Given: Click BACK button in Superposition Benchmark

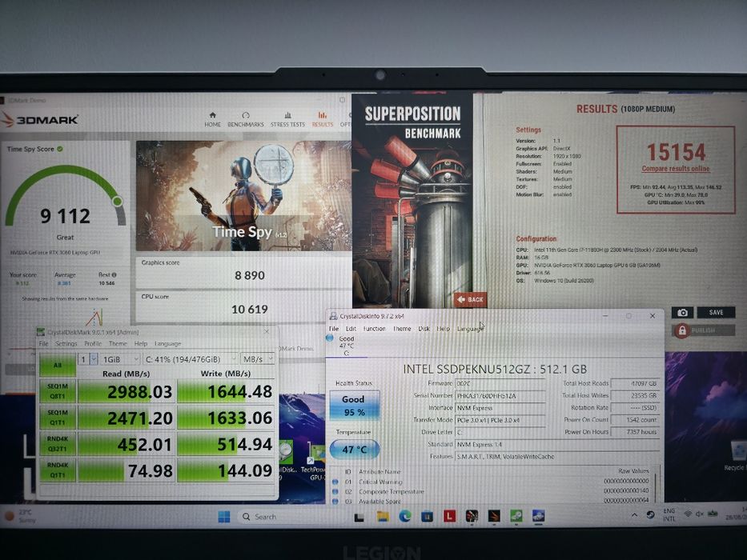Looking at the screenshot, I should [x=470, y=299].
